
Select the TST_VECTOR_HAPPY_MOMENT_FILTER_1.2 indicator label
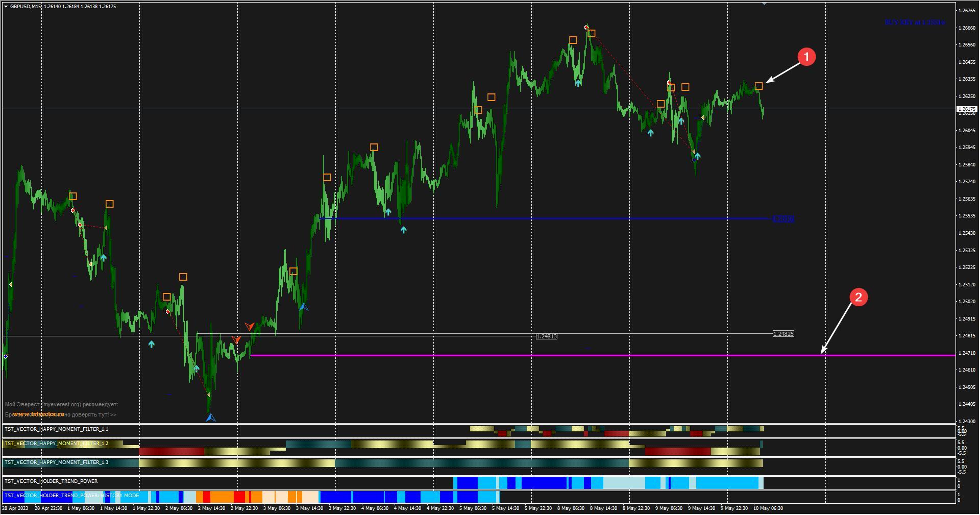[56, 444]
